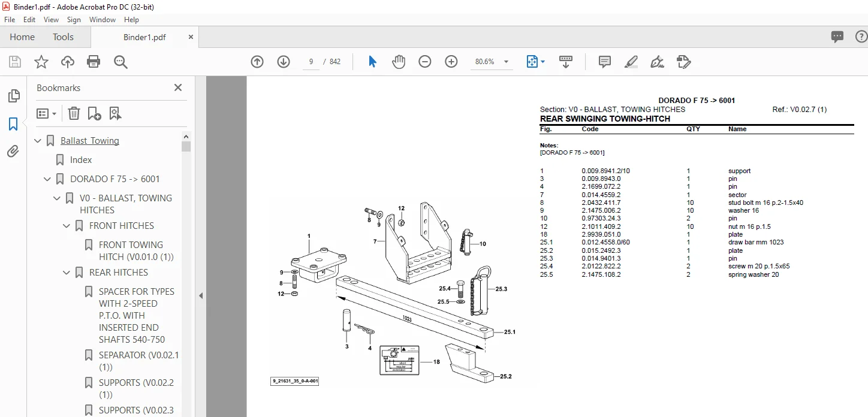Image resolution: width=868 pixels, height=417 pixels.
Task: Close the Bookmarks panel
Action: [178, 87]
